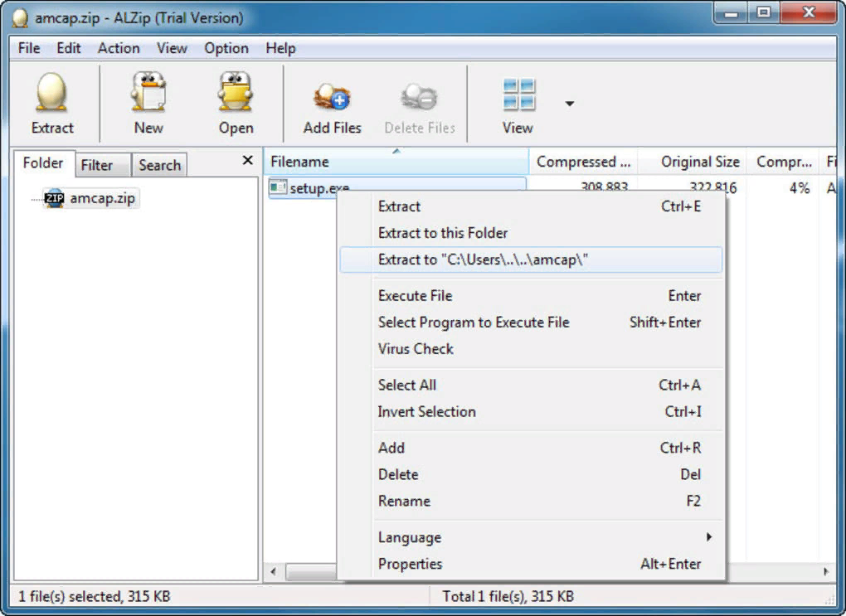Choose Extract to this Folder
The height and width of the screenshot is (616, 846).
[x=443, y=233]
